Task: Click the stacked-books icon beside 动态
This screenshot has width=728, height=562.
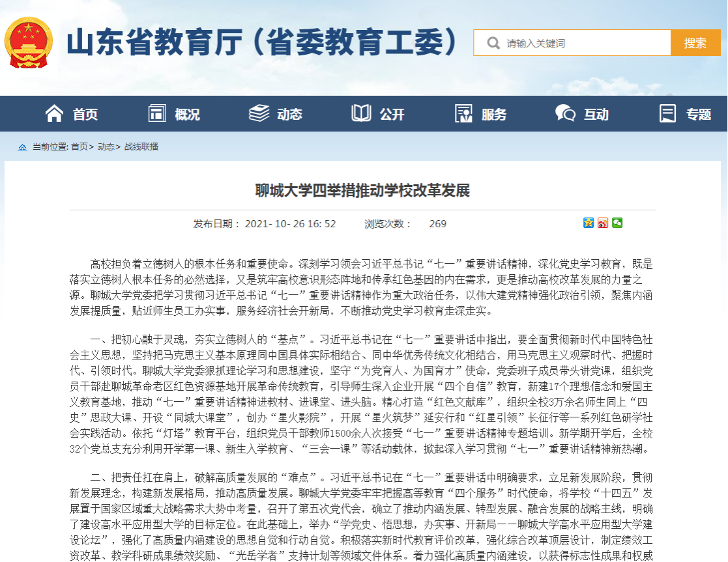Action: pyautogui.click(x=259, y=113)
